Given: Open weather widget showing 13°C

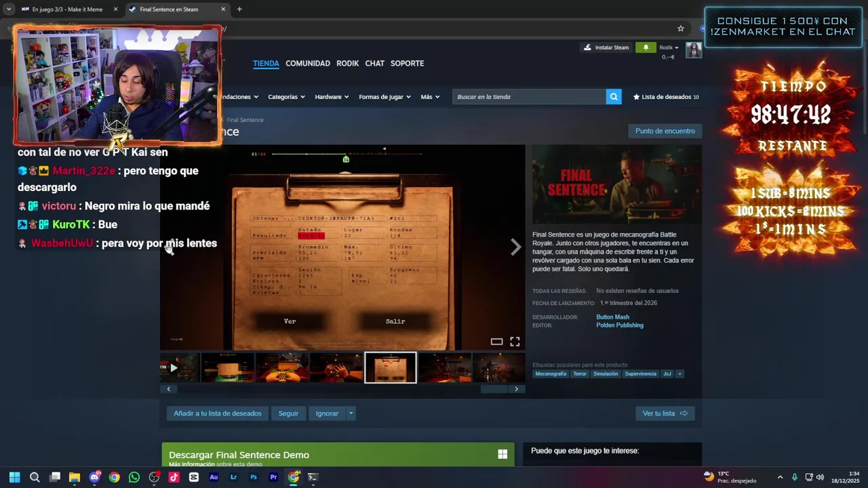Looking at the screenshot, I should [x=729, y=477].
